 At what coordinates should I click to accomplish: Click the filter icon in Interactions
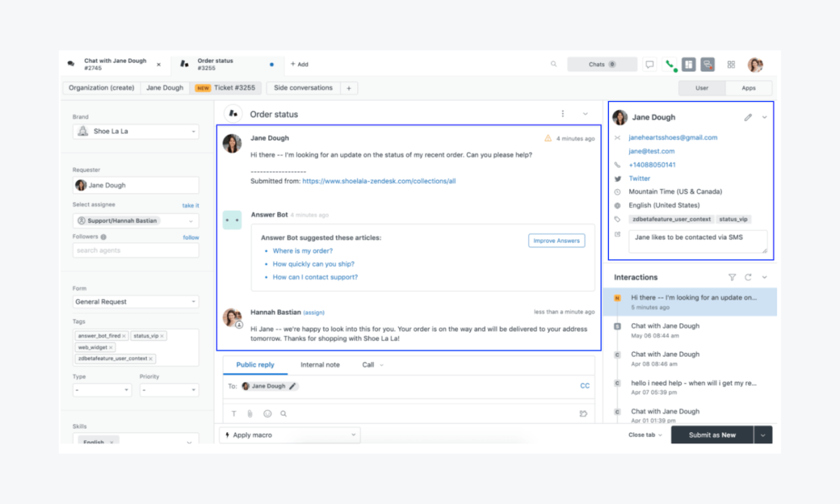click(732, 277)
